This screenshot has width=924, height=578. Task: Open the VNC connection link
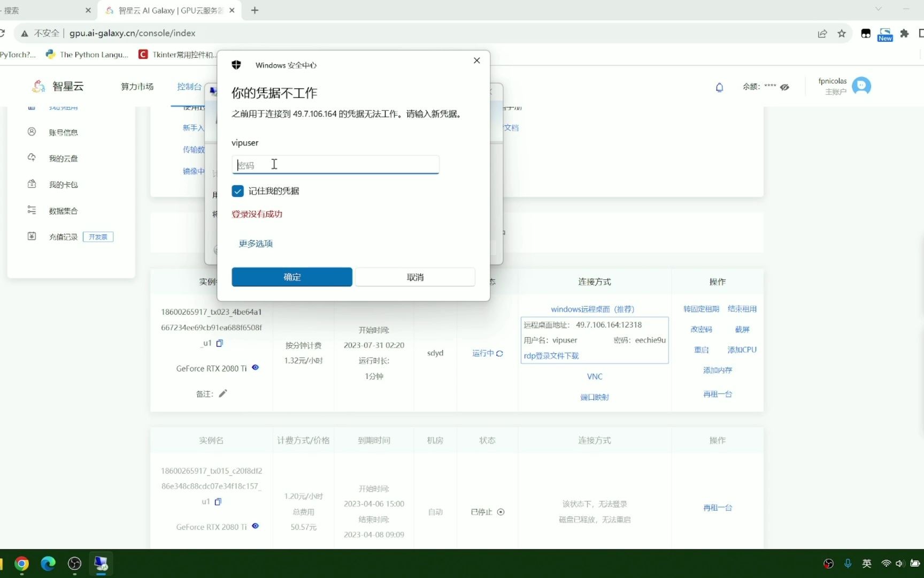coord(595,377)
